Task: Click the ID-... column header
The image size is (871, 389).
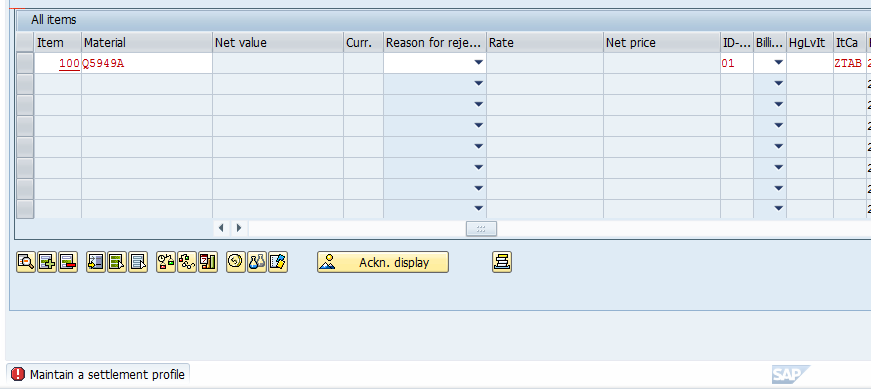Action: click(x=737, y=42)
